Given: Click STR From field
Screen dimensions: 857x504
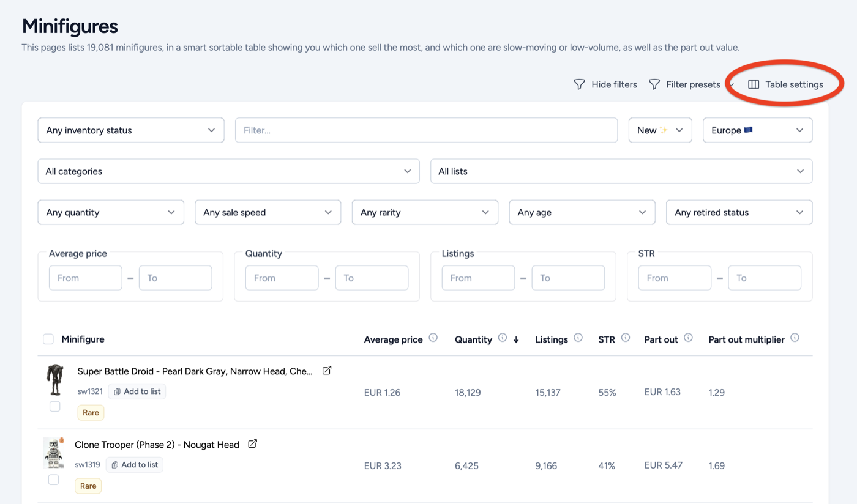Looking at the screenshot, I should tap(675, 278).
